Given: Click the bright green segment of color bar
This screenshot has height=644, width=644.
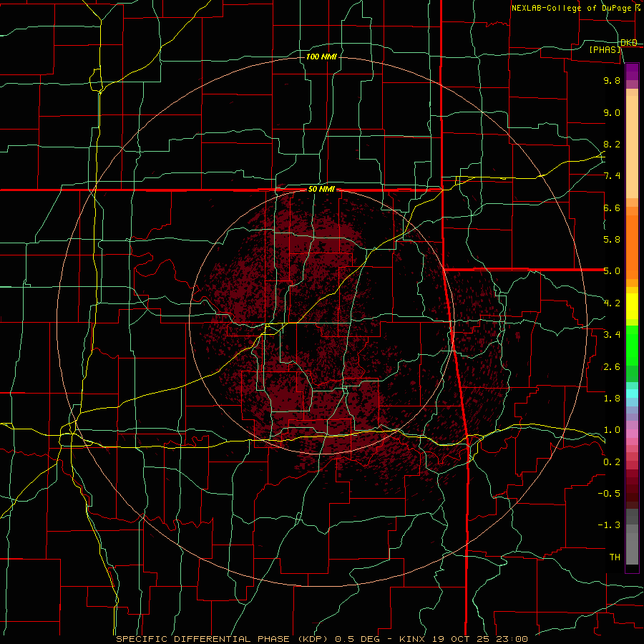Looking at the screenshot, I should [x=632, y=345].
